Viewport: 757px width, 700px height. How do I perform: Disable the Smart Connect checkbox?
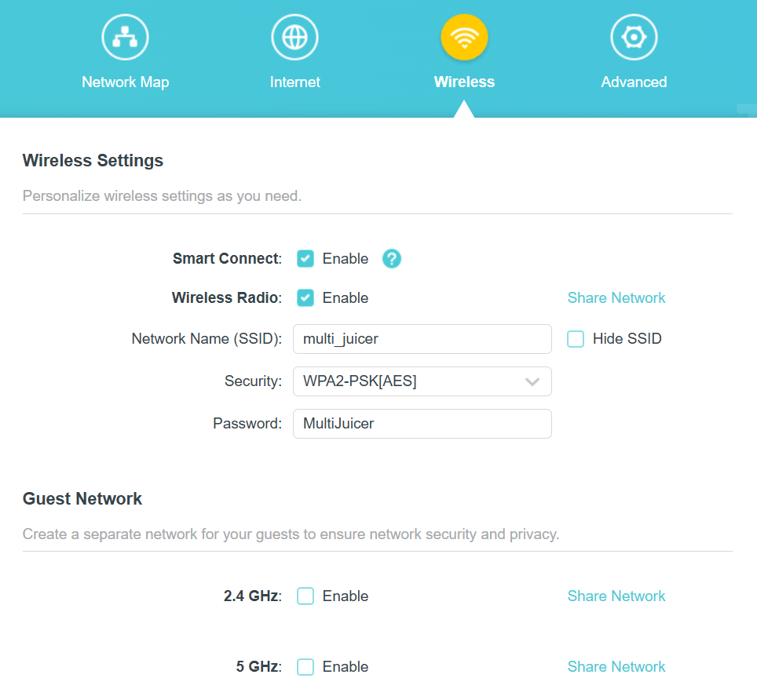(x=305, y=258)
